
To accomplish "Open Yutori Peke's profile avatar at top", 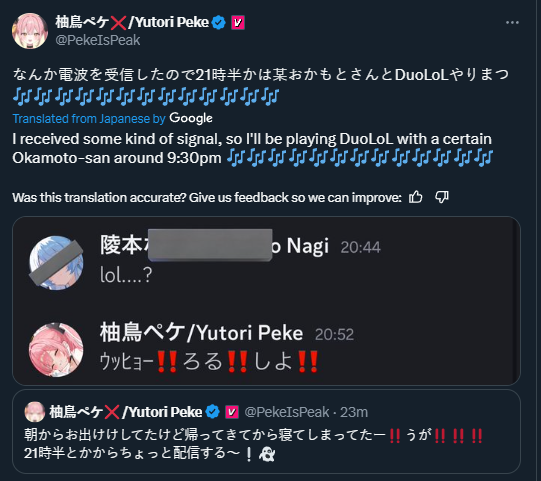I will pos(30,31).
